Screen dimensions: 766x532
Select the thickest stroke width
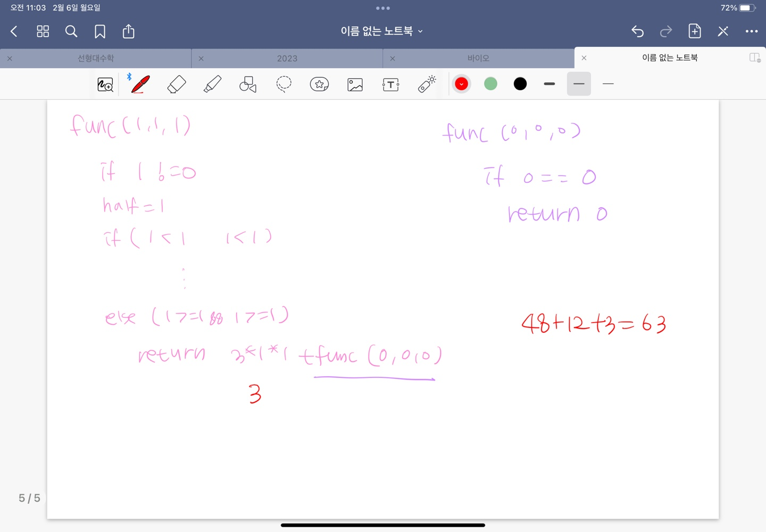pyautogui.click(x=549, y=84)
